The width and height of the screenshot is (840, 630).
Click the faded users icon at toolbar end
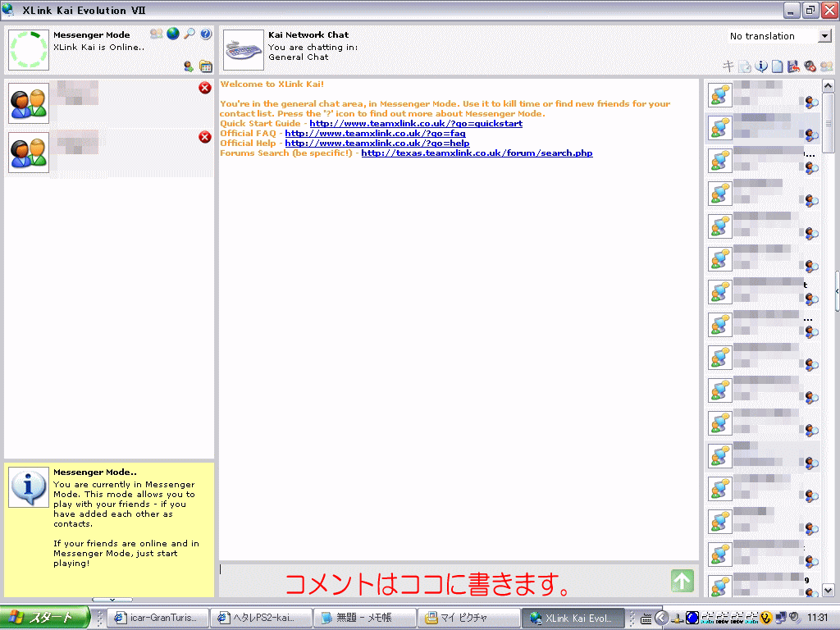827,66
